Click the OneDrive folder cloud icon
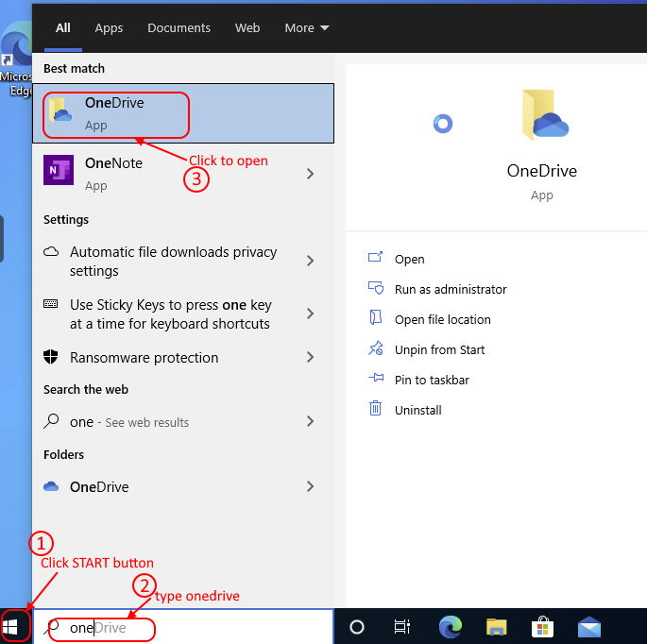 click(51, 486)
